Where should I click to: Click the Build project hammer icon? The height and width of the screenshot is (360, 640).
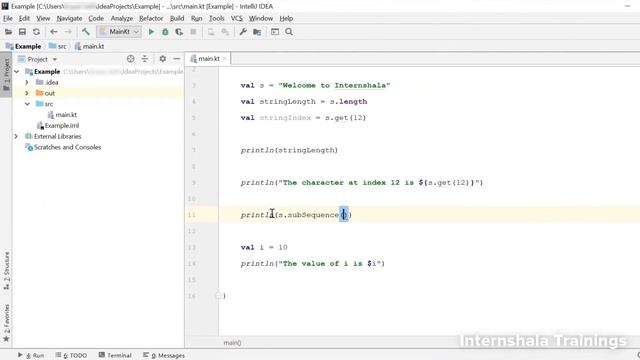[86, 32]
